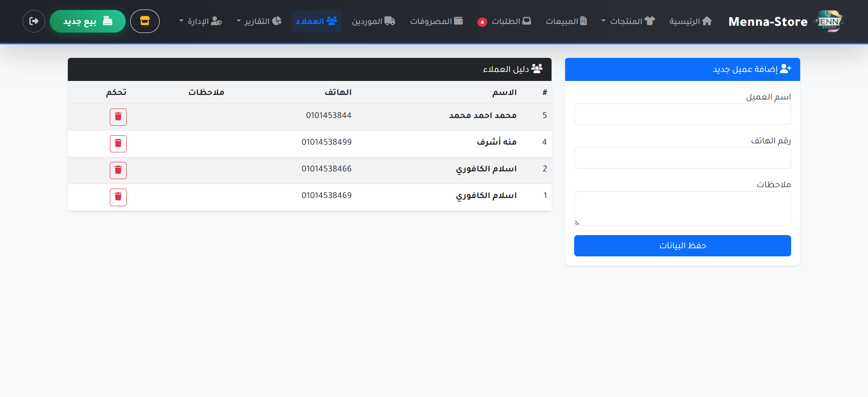Expand the المنتجات dropdown menu

tap(628, 21)
